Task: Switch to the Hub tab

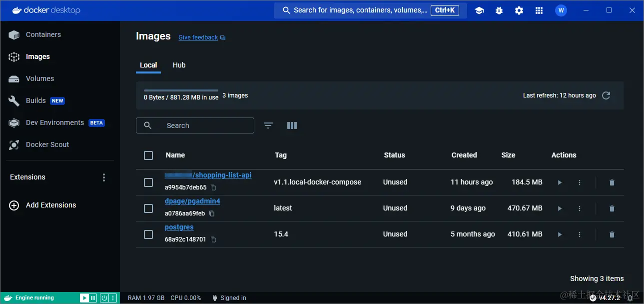Action: click(x=179, y=65)
